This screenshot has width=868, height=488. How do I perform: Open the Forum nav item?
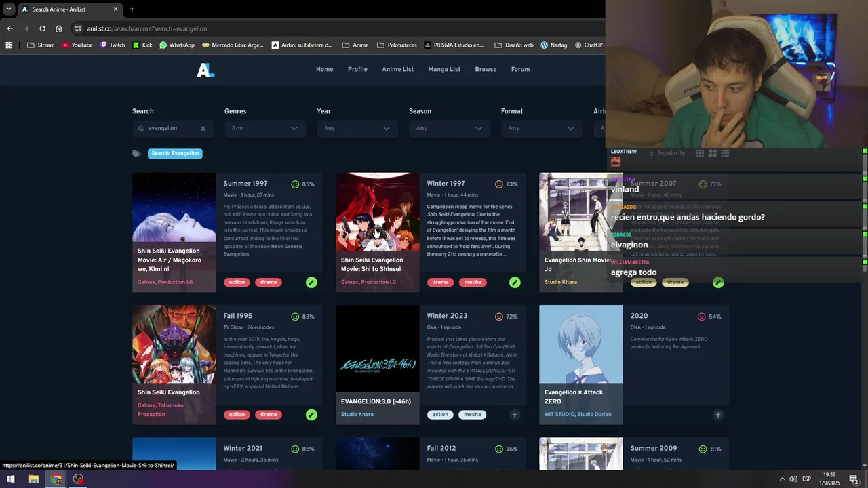coord(520,69)
